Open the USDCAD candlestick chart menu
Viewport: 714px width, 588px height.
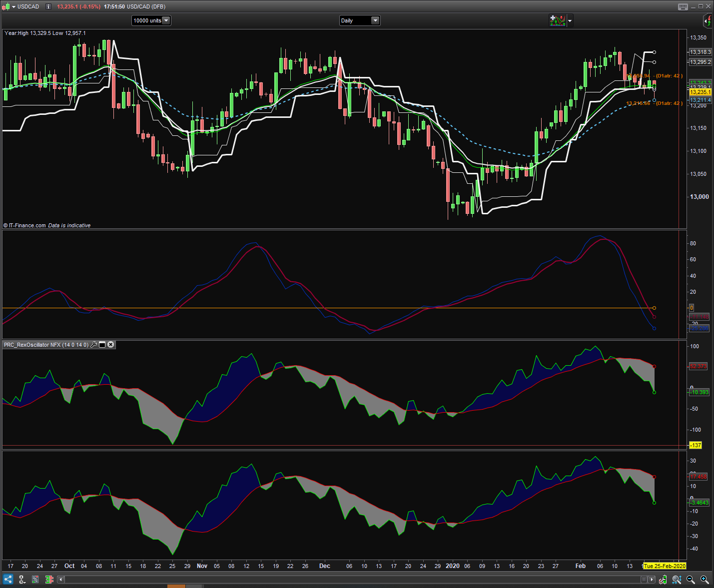[x=5, y=6]
